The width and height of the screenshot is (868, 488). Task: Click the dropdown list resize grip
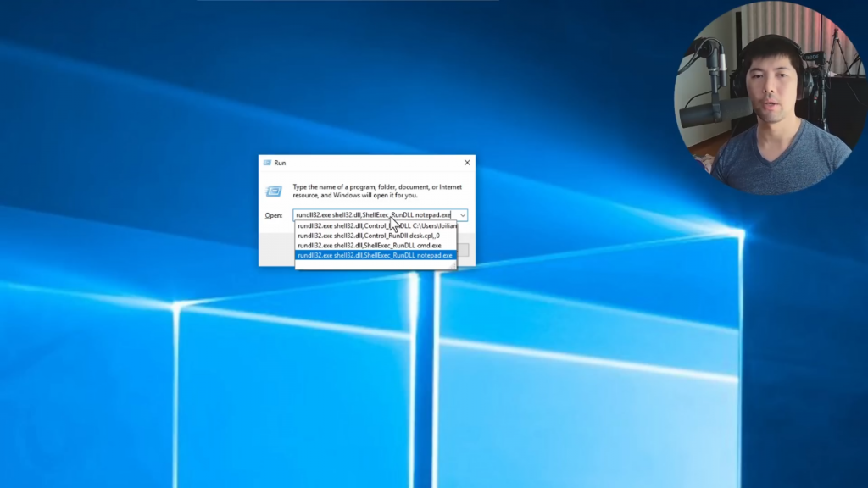point(453,265)
